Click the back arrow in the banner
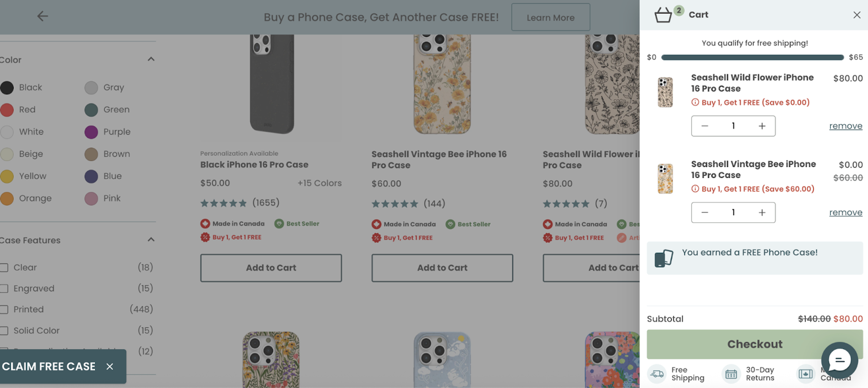 point(42,16)
